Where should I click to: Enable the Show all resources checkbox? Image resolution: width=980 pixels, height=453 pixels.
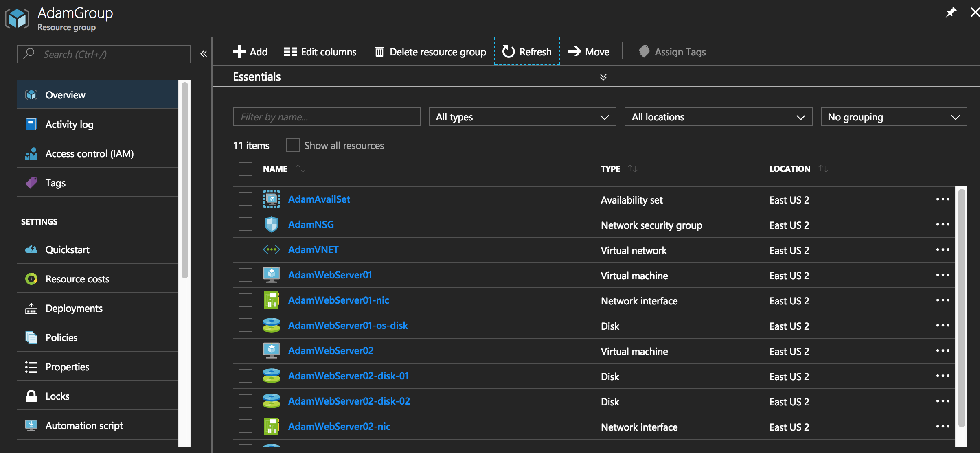[x=292, y=145]
